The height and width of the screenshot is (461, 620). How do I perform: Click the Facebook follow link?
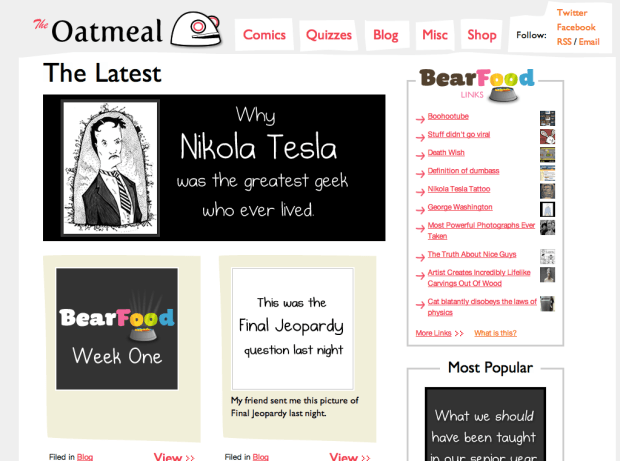(576, 27)
